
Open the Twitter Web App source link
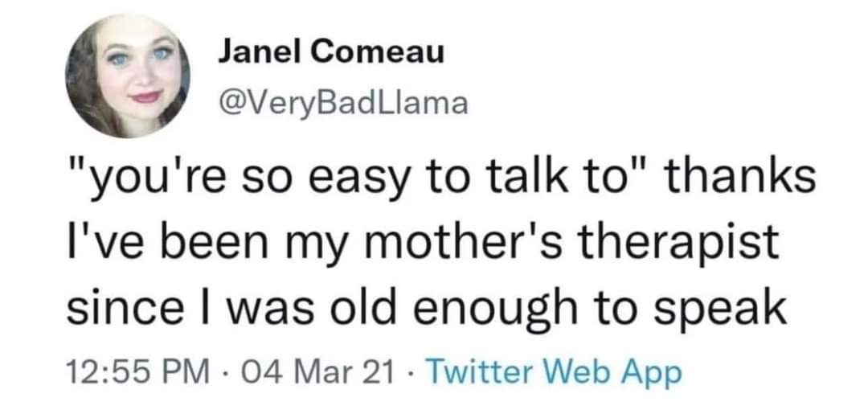[552, 374]
